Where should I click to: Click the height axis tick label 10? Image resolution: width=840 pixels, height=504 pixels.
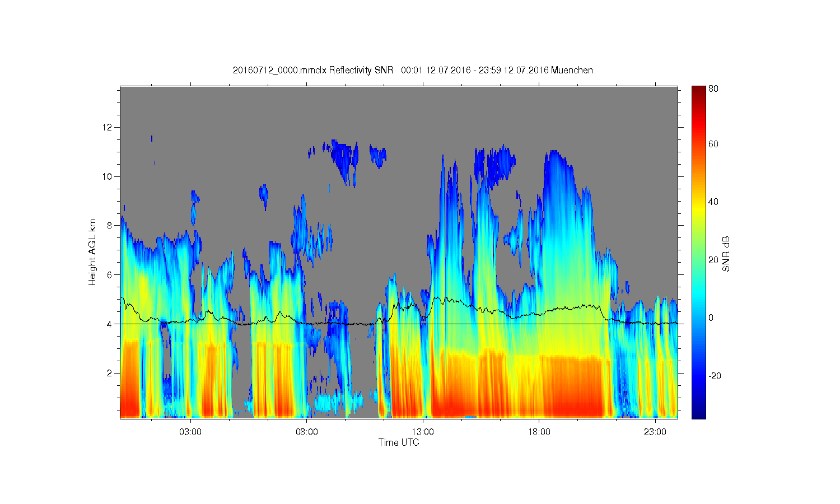click(x=109, y=176)
